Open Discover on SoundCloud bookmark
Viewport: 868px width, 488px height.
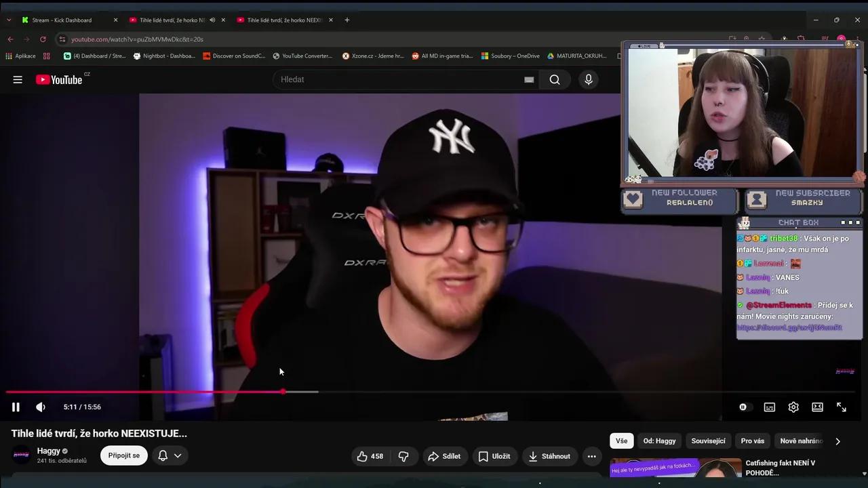[234, 56]
